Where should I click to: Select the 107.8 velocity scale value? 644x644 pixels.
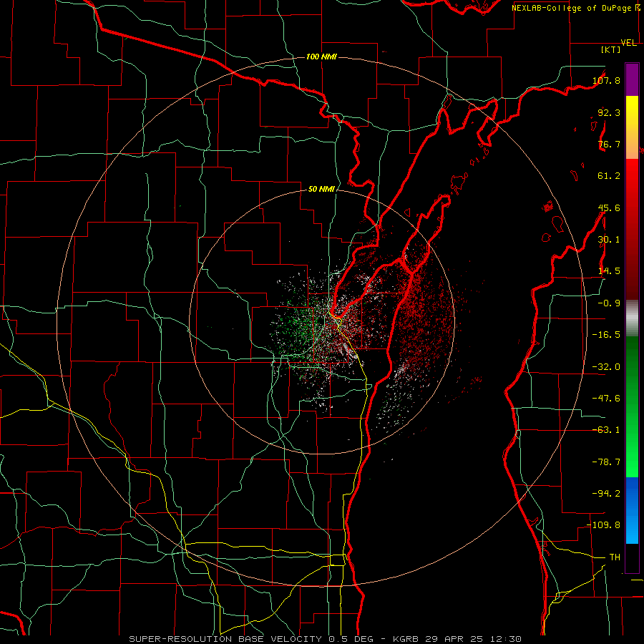pyautogui.click(x=606, y=80)
